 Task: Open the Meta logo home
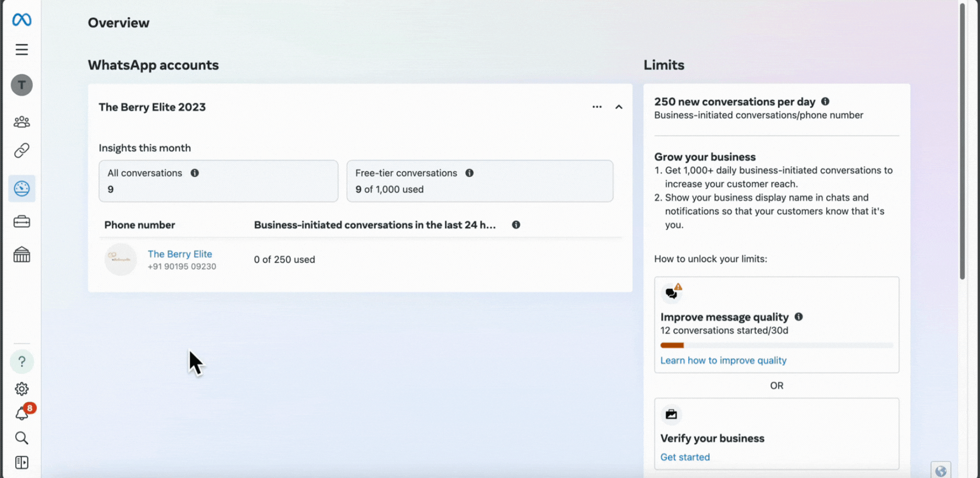(21, 20)
